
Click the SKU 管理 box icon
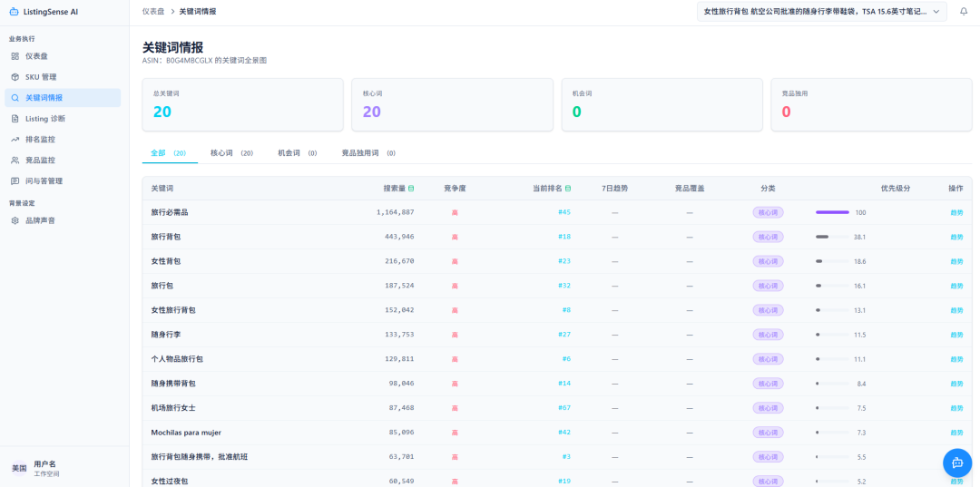point(15,77)
